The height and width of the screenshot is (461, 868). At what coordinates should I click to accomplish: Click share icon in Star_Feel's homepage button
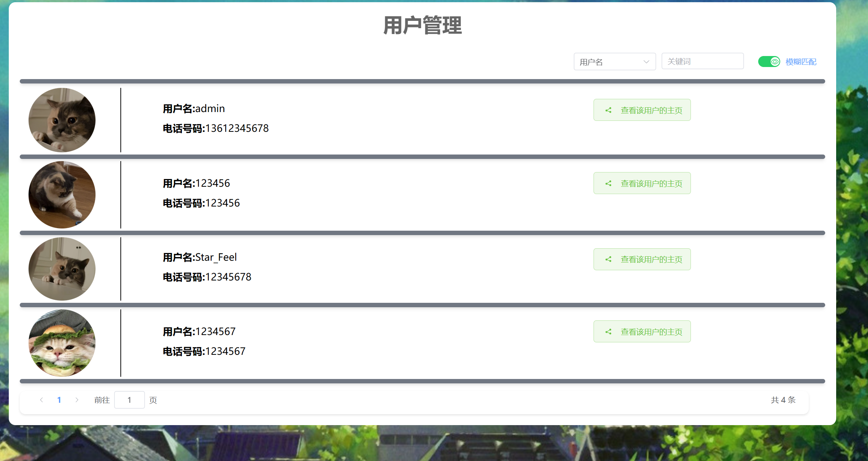coord(608,259)
